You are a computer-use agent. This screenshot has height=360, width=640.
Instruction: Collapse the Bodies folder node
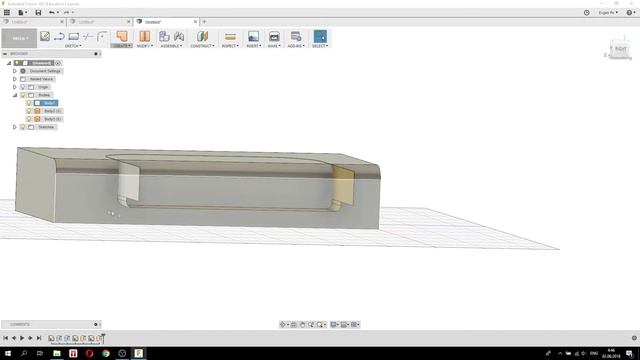15,95
